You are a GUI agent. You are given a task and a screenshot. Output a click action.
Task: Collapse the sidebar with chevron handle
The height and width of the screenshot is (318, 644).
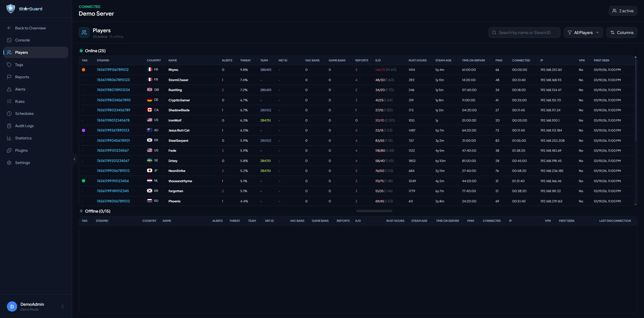tap(74, 159)
